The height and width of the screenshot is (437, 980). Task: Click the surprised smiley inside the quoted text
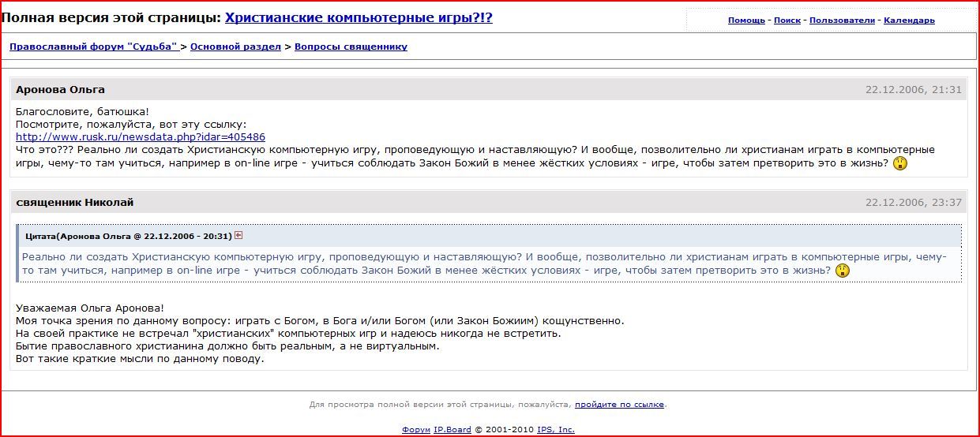[x=843, y=271]
